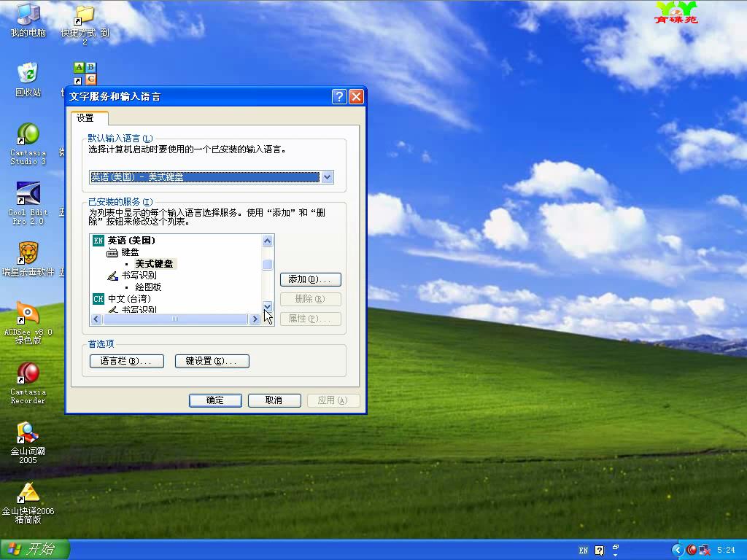The width and height of the screenshot is (747, 560).
Task: Click the EN language bar indicator
Action: point(584,551)
